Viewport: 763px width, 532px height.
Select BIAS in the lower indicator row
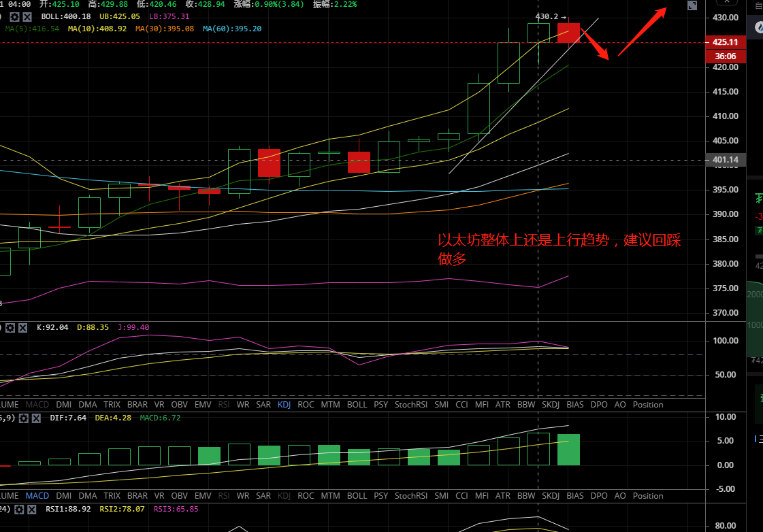pyautogui.click(x=574, y=496)
